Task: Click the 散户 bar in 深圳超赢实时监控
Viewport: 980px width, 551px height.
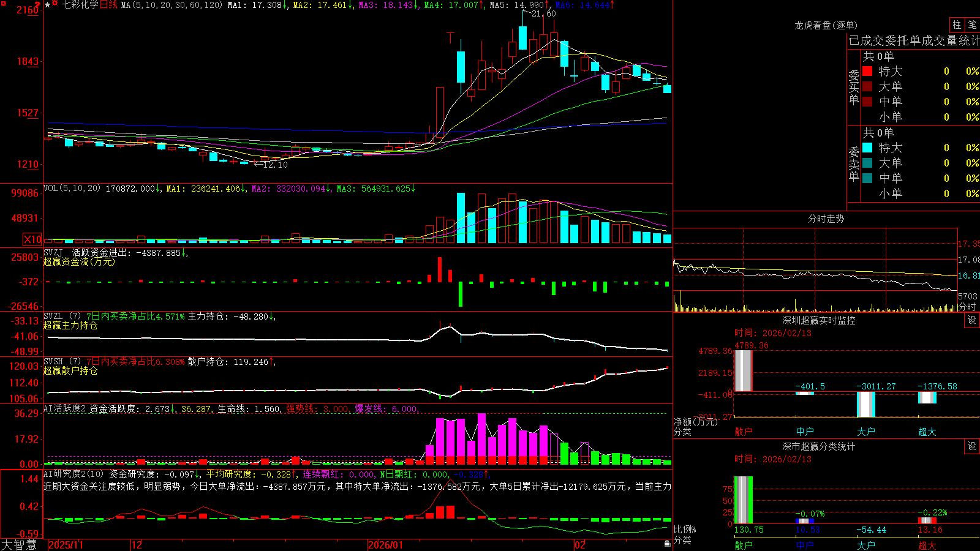Action: point(744,371)
